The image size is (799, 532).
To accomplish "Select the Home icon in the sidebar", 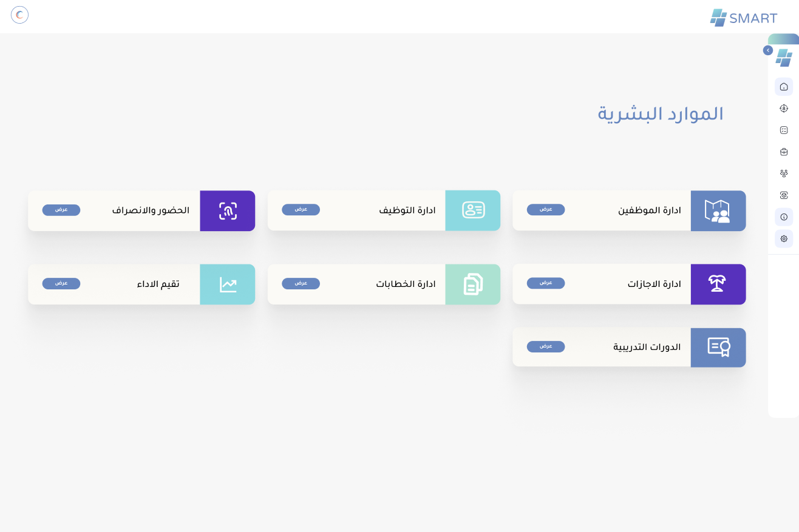I will 784,87.
